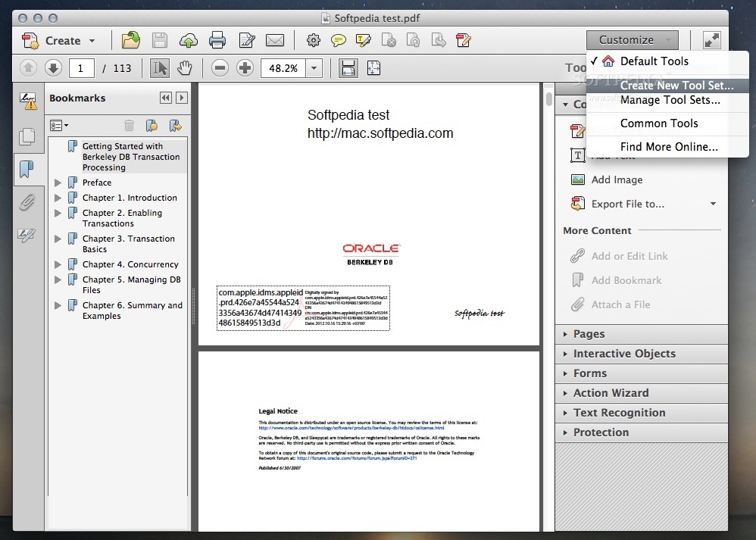
Task: Open Export File to submenu arrow
Action: 713,204
